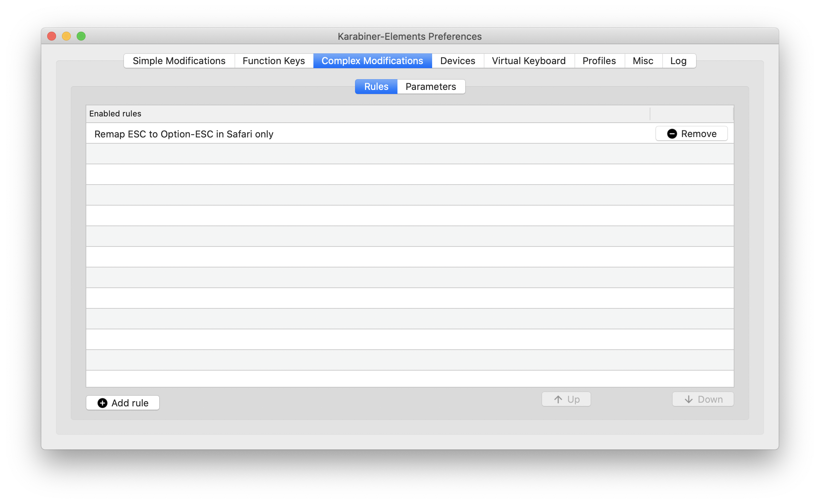This screenshot has width=820, height=504.
Task: Select the Profiles tab
Action: tap(599, 60)
